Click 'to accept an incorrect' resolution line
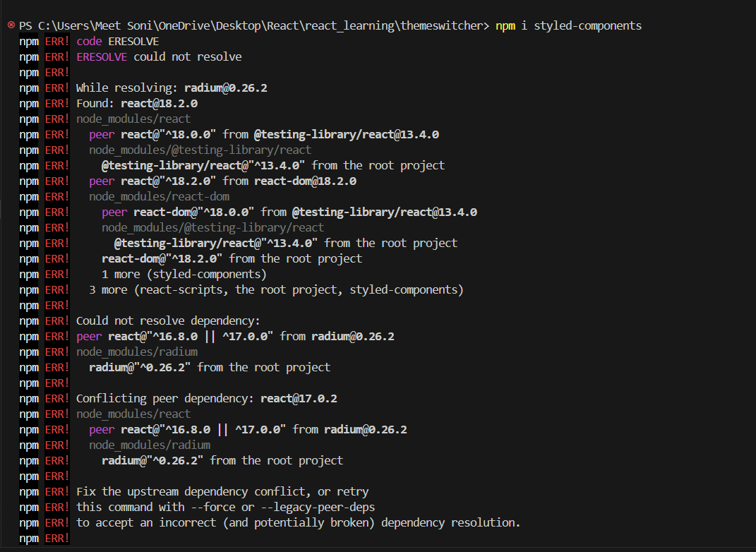The width and height of the screenshot is (756, 552). click(x=299, y=522)
